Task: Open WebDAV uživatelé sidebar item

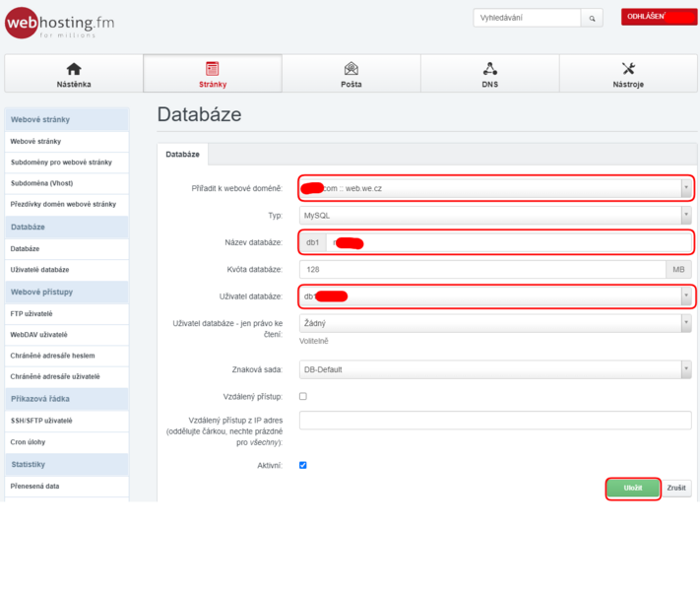Action: 67,335
